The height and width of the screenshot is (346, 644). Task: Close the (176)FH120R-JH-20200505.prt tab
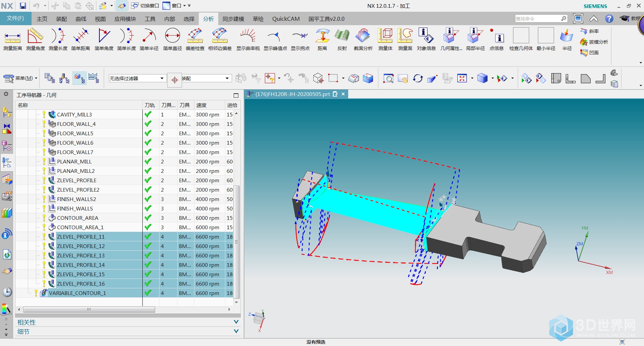point(343,94)
